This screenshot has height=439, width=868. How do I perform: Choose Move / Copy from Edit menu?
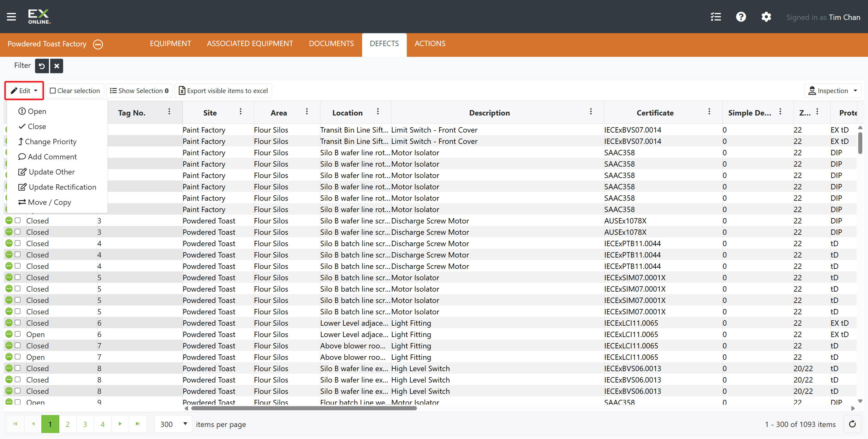[45, 202]
